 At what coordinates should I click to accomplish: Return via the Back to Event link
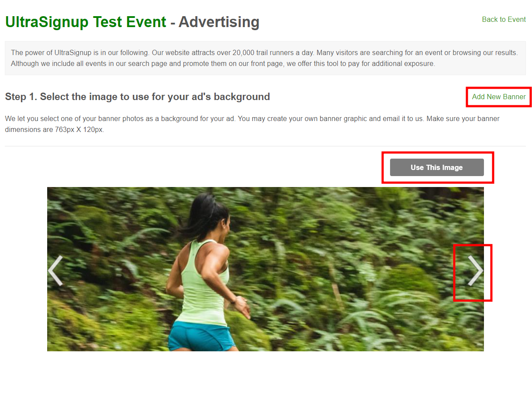coord(504,19)
